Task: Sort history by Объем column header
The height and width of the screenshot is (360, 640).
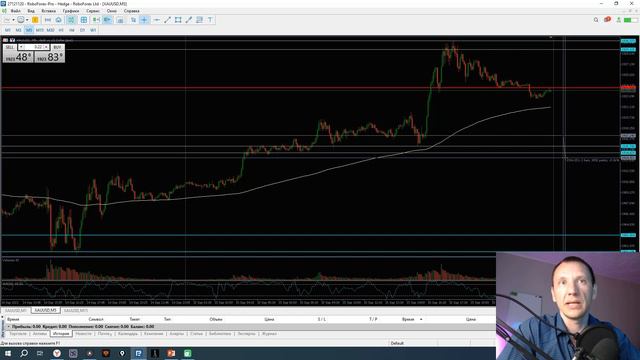Action: 216,319
